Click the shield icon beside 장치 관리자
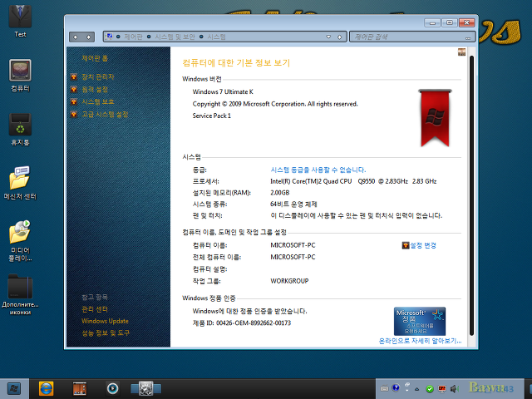Screen dimensions: 532x399 coord(74,77)
